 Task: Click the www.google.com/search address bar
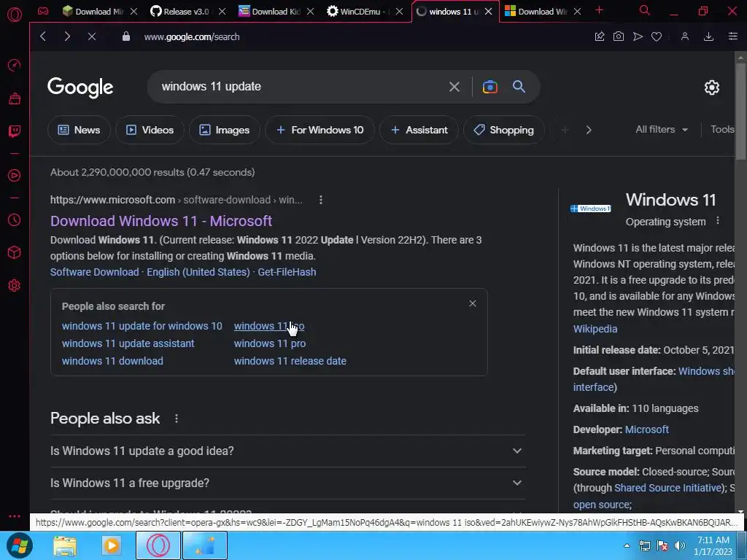pos(192,36)
